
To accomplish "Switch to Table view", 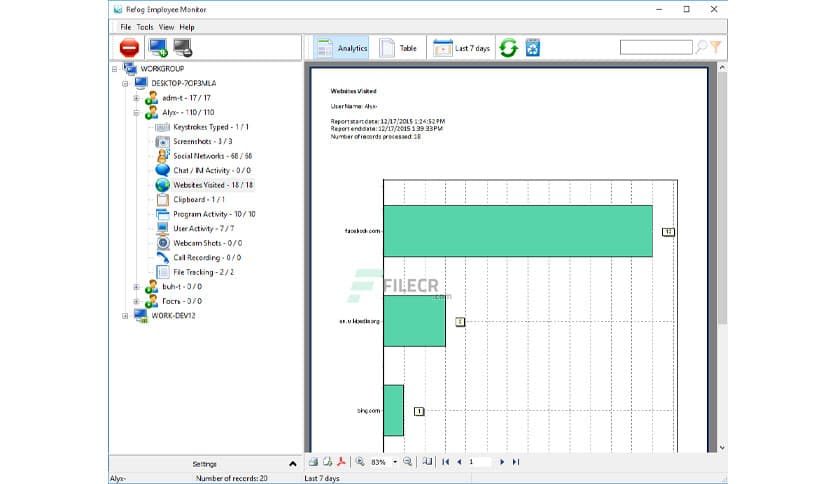I will (x=398, y=48).
